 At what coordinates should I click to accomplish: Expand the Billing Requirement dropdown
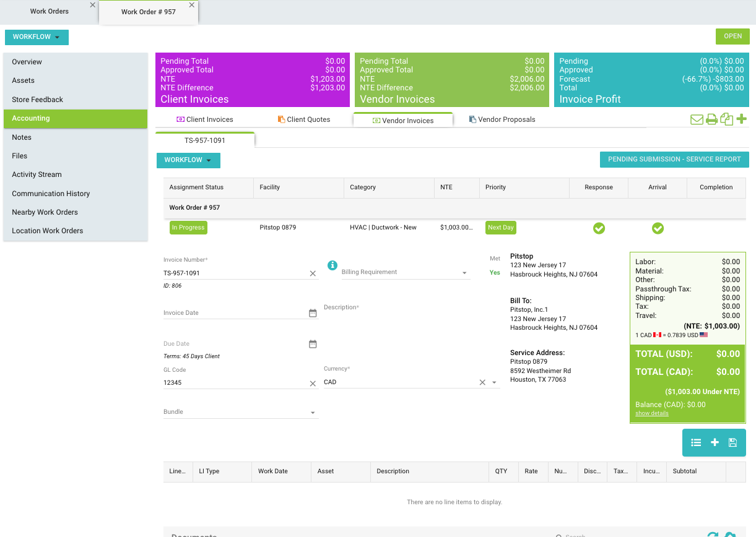point(465,273)
